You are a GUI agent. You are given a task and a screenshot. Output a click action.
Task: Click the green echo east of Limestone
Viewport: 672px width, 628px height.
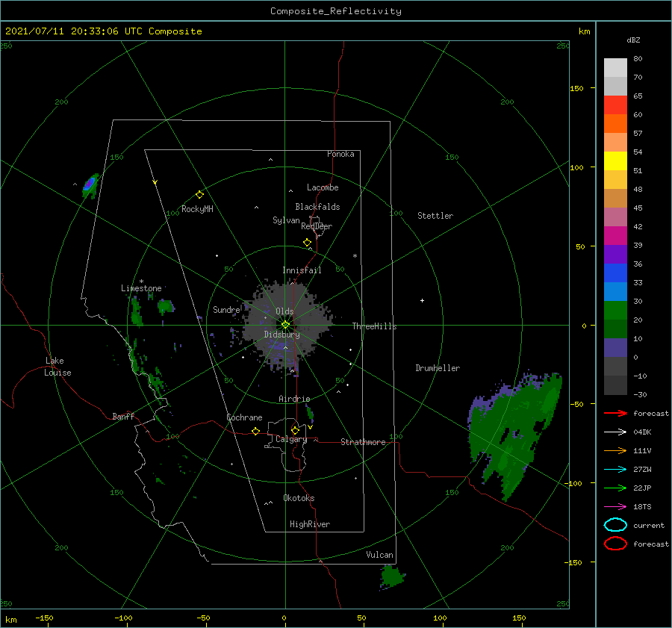(x=166, y=306)
